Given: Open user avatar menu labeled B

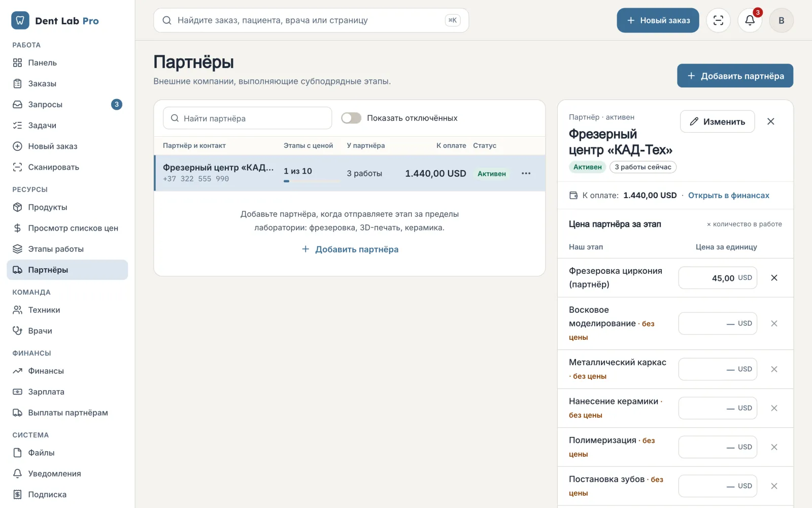Looking at the screenshot, I should click(781, 20).
